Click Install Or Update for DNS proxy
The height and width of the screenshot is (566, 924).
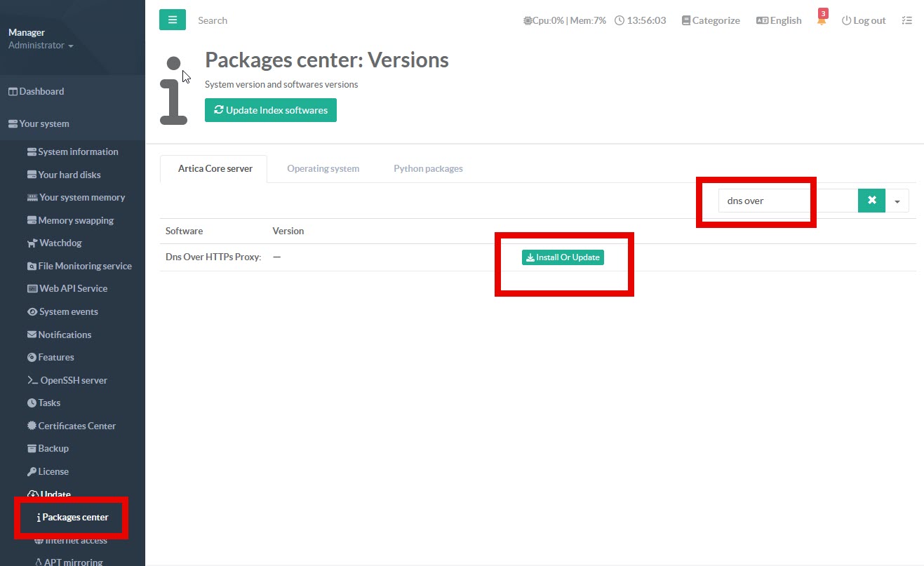click(x=563, y=257)
